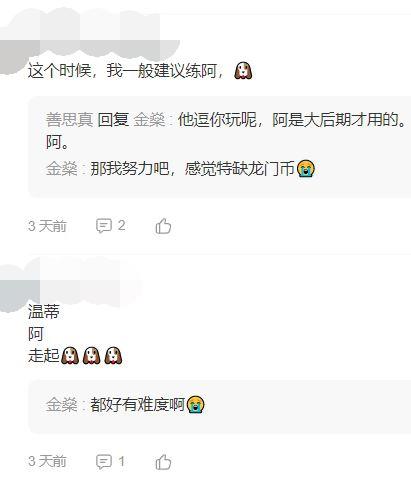
Task: Open replies via the comment icon showing 2
Action: pyautogui.click(x=110, y=226)
